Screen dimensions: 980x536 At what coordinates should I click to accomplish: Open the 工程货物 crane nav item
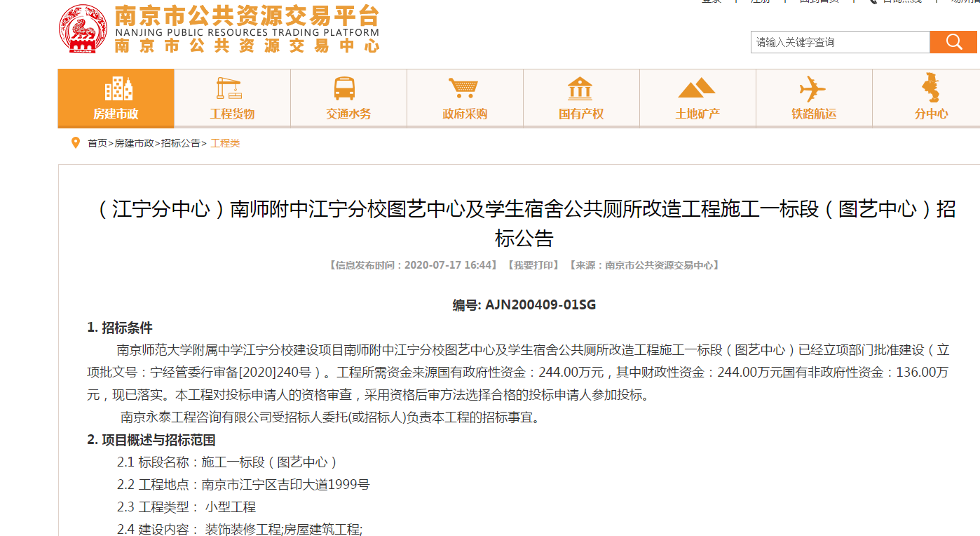point(232,98)
